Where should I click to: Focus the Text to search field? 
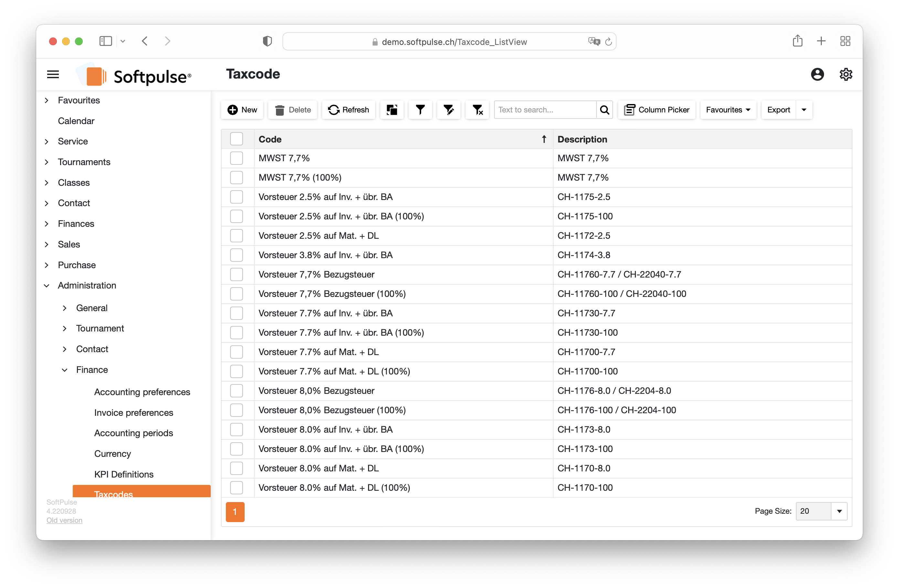pyautogui.click(x=545, y=110)
